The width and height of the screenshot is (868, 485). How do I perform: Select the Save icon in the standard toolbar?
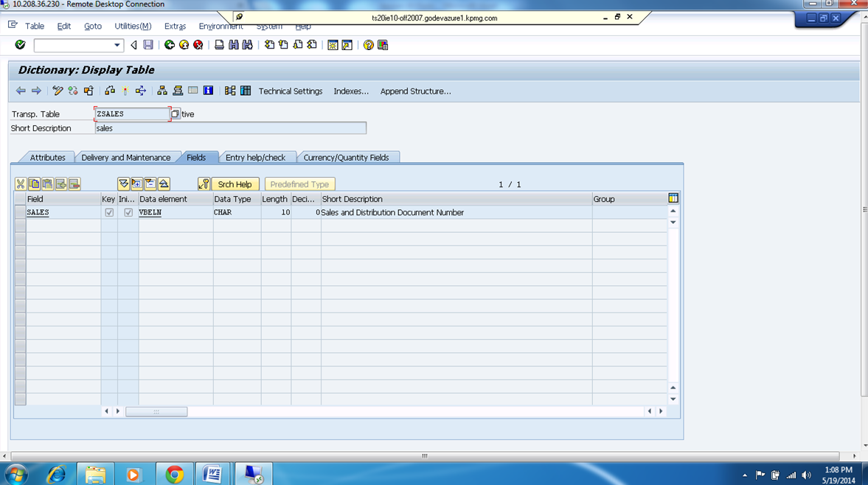148,45
